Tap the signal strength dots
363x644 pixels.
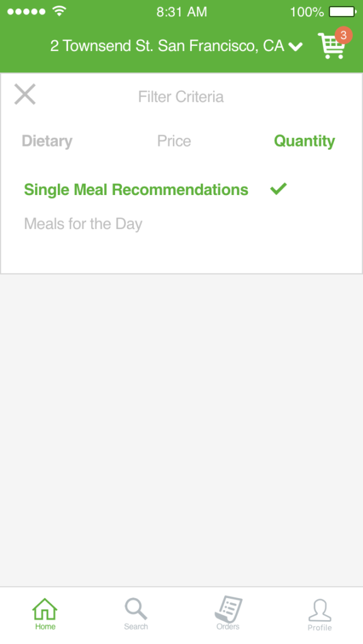pos(26,11)
